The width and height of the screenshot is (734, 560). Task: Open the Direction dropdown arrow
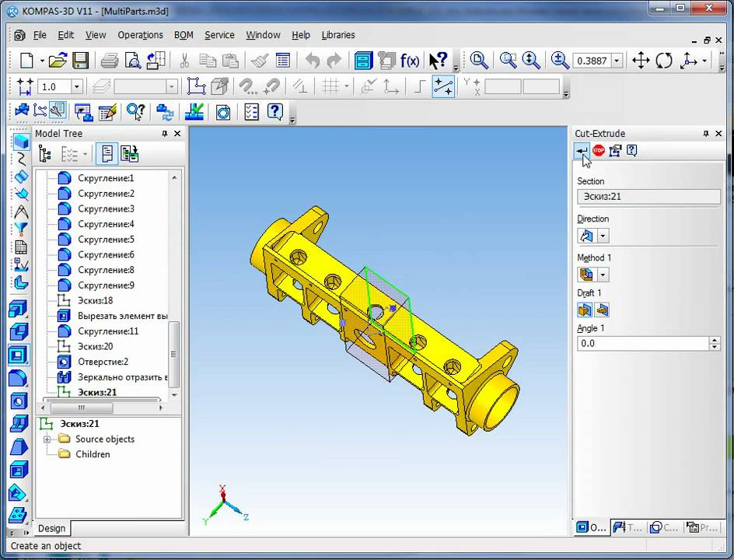[x=603, y=236]
